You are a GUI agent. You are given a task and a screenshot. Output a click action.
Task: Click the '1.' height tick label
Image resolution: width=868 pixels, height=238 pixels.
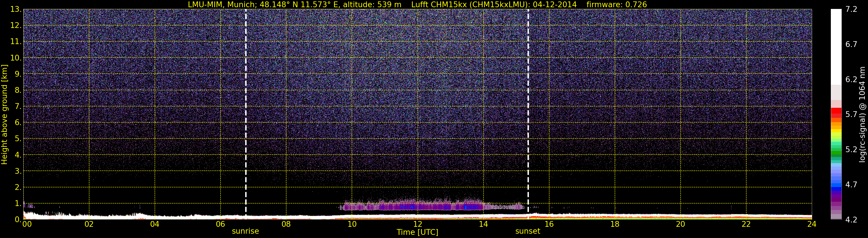18,203
